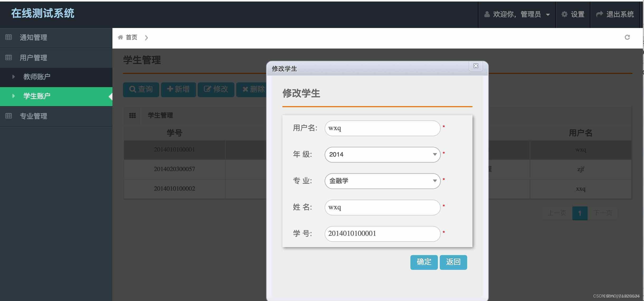The image size is (644, 301).
Task: Click the 首页 breadcrumb link
Action: [x=131, y=37]
